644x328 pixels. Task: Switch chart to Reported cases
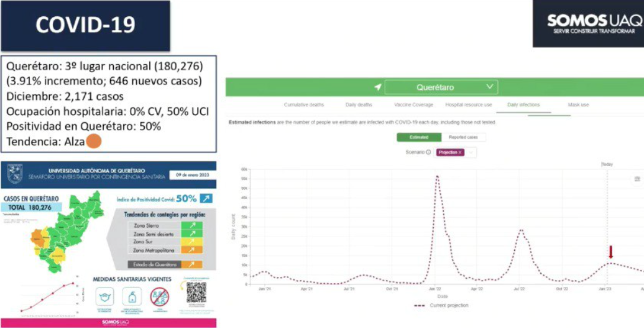pyautogui.click(x=463, y=137)
